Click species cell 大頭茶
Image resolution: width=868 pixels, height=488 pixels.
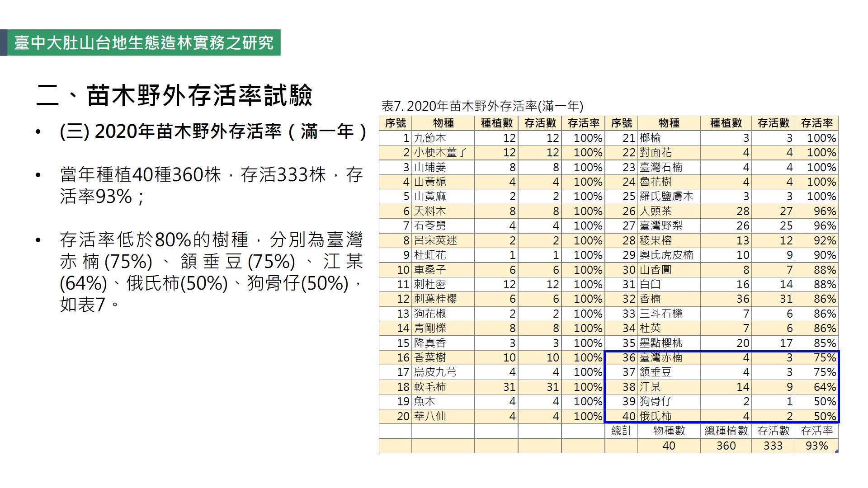click(669, 211)
